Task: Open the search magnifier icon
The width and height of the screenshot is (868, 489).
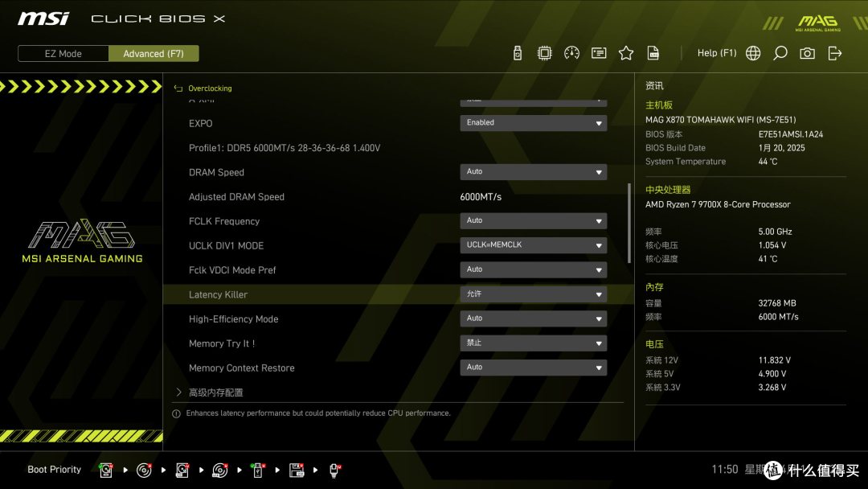Action: 780,53
